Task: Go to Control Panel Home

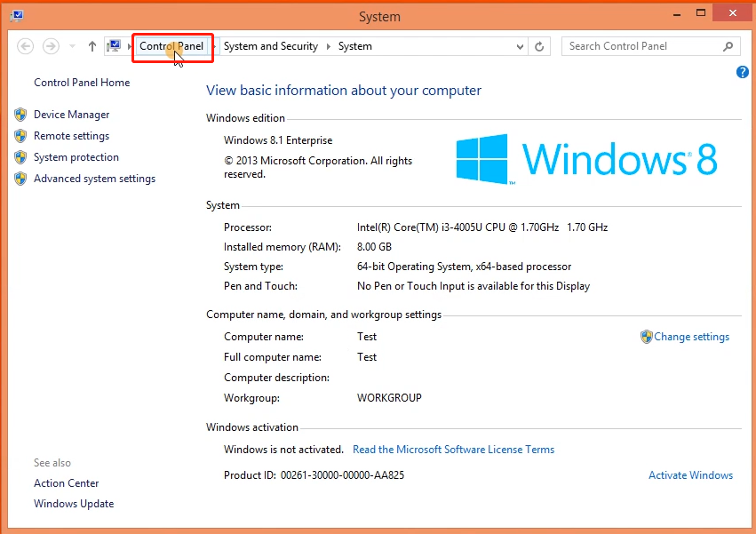Action: coord(82,83)
